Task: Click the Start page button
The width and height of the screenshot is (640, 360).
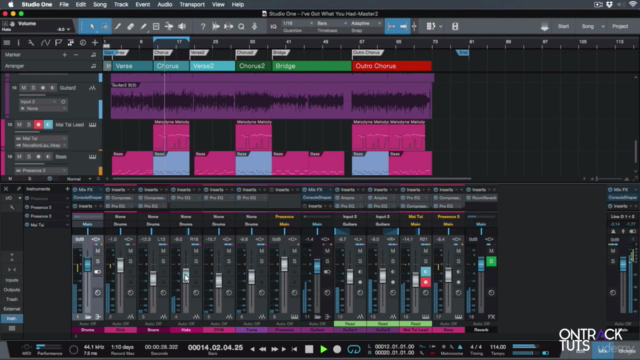Action: pos(563,27)
